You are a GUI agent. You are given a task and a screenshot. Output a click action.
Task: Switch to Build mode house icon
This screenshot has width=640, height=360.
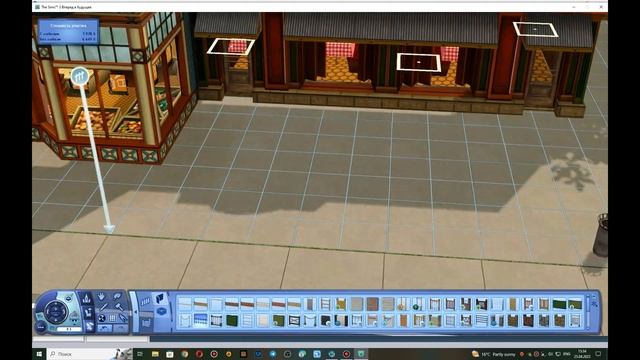(89, 327)
